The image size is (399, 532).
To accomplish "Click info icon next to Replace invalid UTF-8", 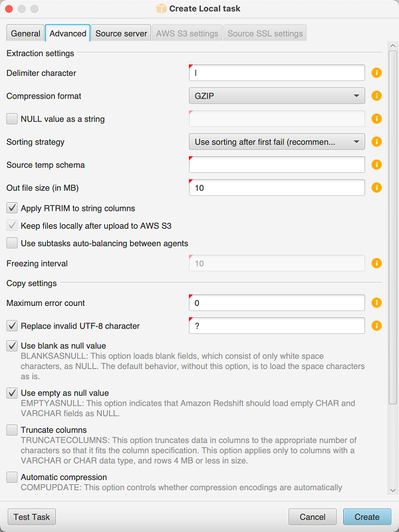I will pos(376,325).
